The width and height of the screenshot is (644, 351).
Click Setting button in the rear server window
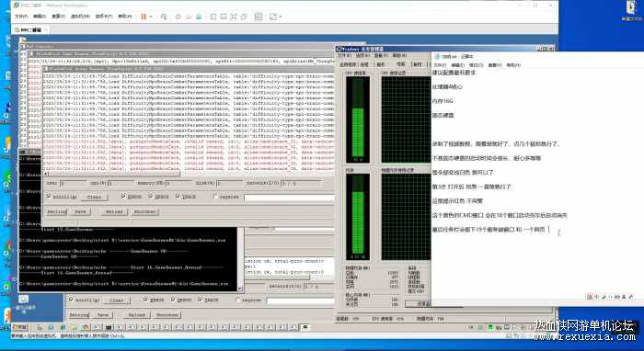79,315
